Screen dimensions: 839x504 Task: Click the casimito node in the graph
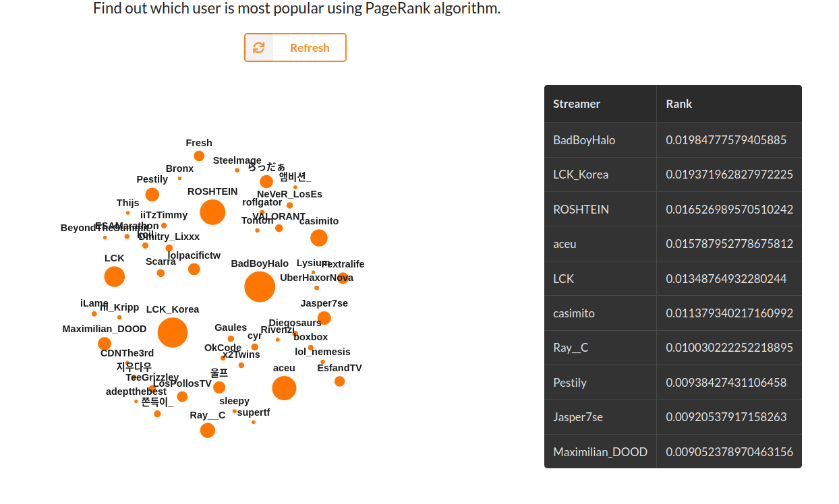point(318,237)
